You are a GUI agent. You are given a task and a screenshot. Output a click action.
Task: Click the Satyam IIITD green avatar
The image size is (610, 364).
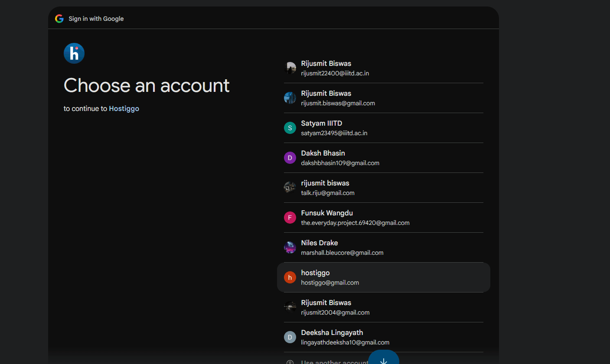click(290, 128)
